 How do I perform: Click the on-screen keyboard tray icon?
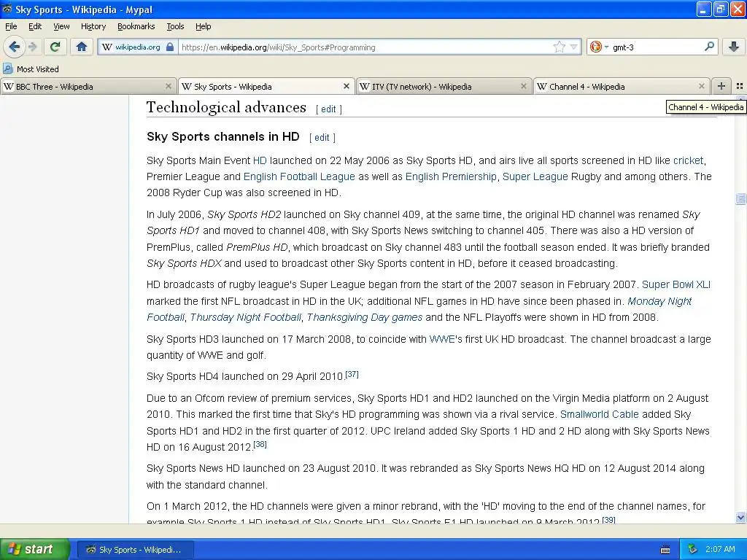pyautogui.click(x=665, y=550)
